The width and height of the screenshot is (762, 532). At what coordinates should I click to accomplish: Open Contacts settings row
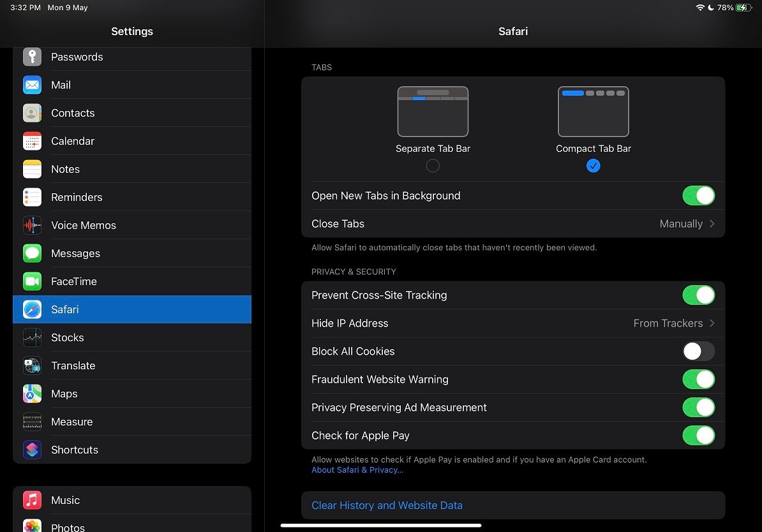pos(132,113)
